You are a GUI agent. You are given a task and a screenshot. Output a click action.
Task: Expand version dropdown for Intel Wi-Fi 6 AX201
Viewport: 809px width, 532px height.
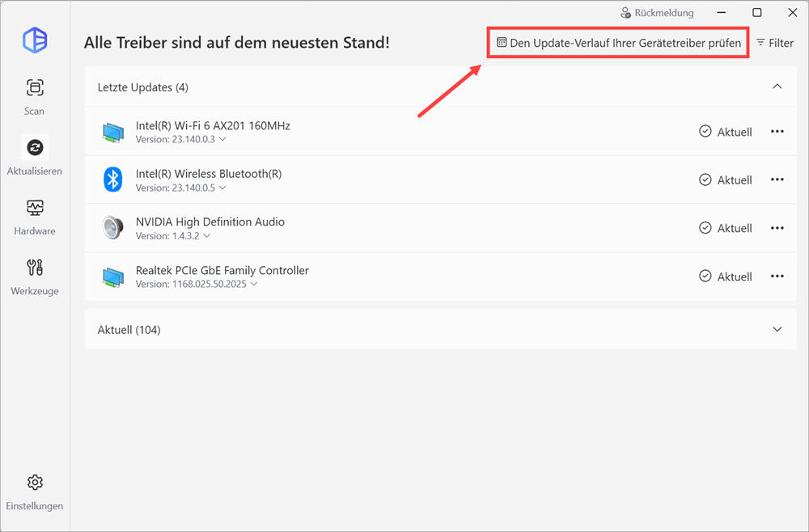tap(222, 139)
